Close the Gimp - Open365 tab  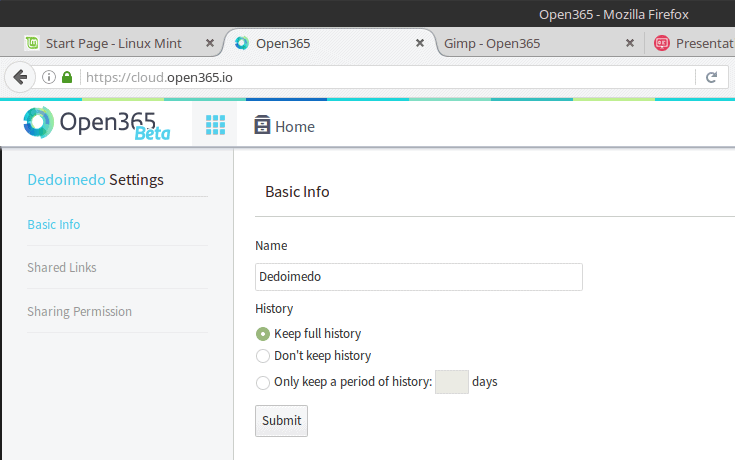click(630, 43)
